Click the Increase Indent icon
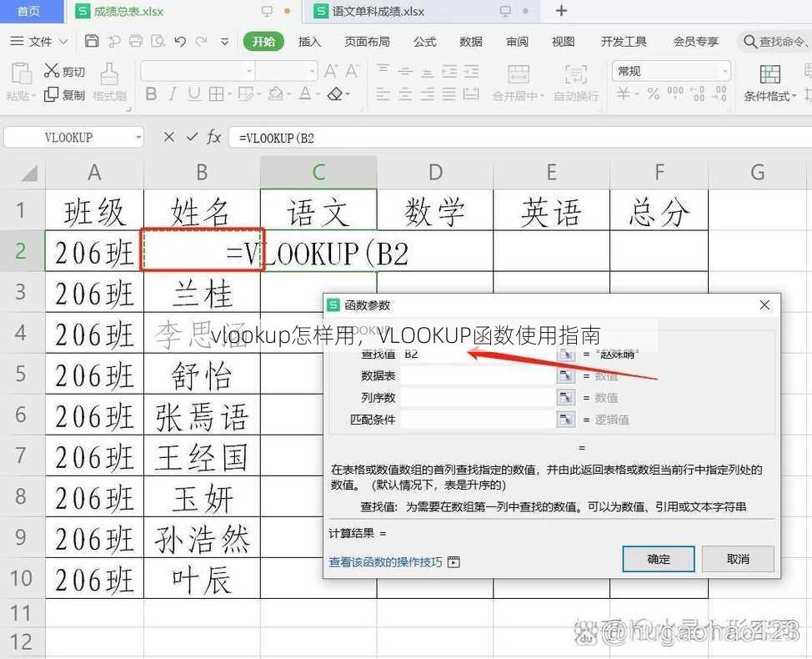This screenshot has width=812, height=659. pyautogui.click(x=471, y=70)
